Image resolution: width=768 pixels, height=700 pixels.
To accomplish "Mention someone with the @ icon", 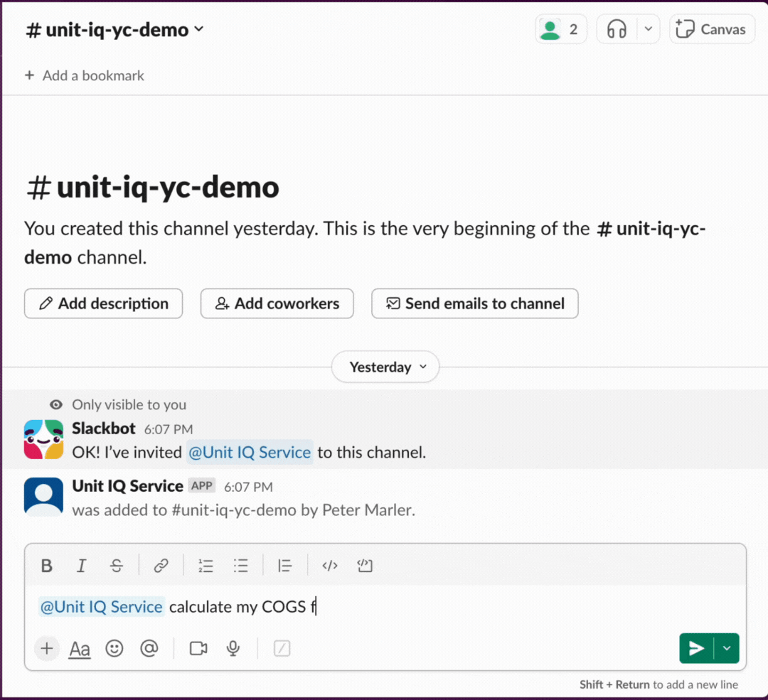I will pyautogui.click(x=149, y=648).
